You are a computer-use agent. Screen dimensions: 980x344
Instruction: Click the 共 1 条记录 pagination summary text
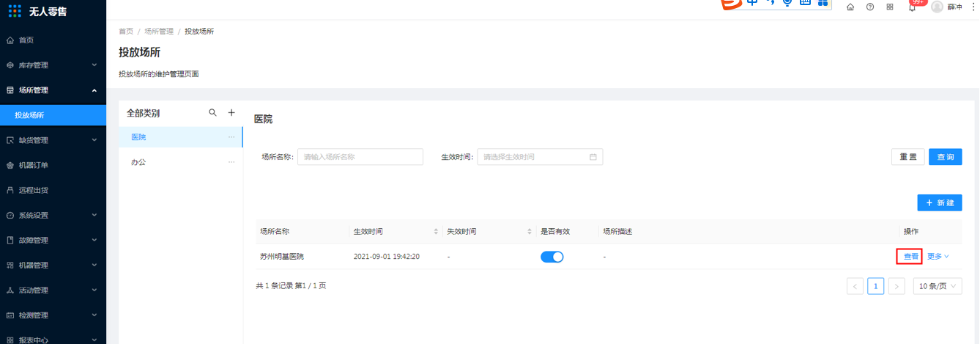[x=291, y=286]
